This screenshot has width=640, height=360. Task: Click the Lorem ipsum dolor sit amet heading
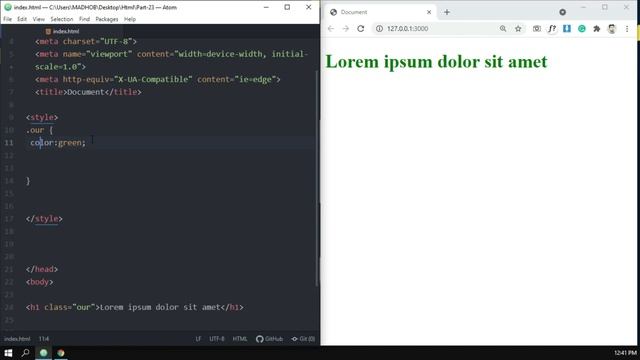(436, 62)
